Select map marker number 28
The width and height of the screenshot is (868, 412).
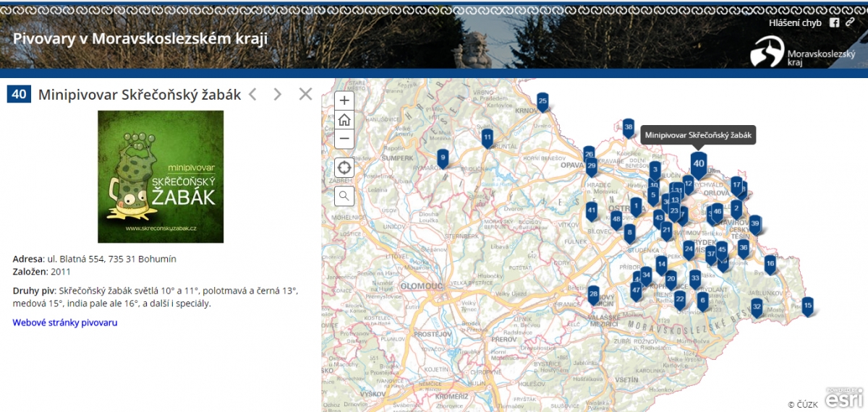(594, 294)
